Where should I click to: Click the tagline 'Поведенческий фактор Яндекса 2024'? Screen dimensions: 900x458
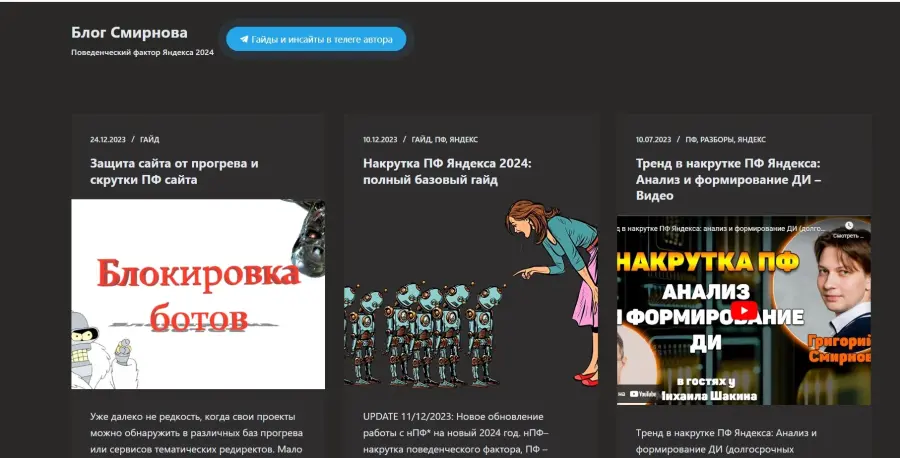(x=142, y=52)
